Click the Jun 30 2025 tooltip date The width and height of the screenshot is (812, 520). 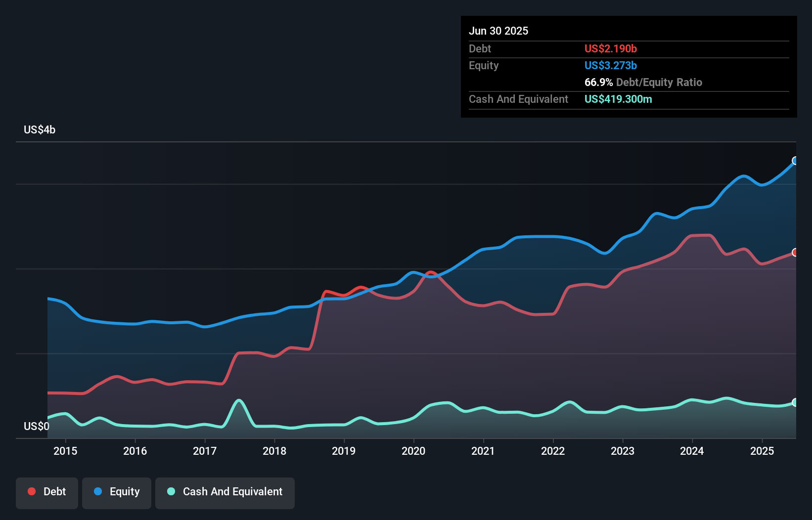click(x=498, y=31)
